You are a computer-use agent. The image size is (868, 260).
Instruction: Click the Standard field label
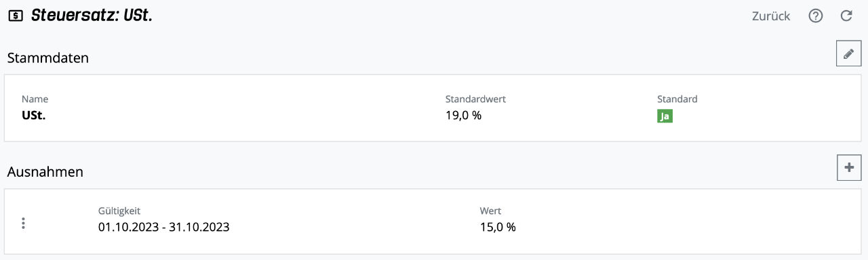tap(677, 99)
